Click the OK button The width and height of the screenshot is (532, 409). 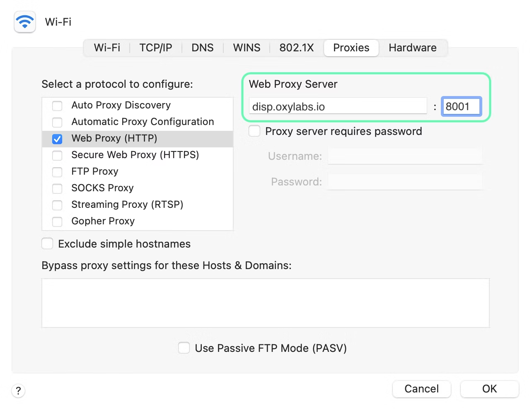tap(489, 389)
